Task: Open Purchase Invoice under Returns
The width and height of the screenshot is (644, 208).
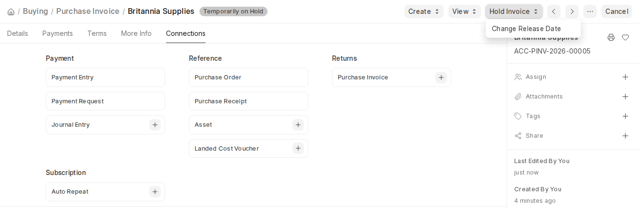Action: tap(363, 77)
